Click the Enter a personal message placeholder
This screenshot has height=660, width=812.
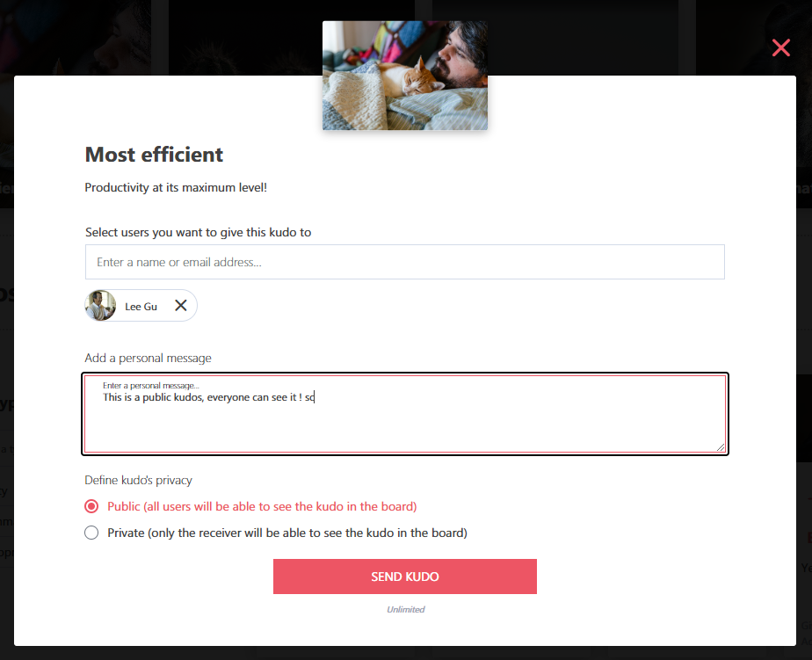[150, 386]
